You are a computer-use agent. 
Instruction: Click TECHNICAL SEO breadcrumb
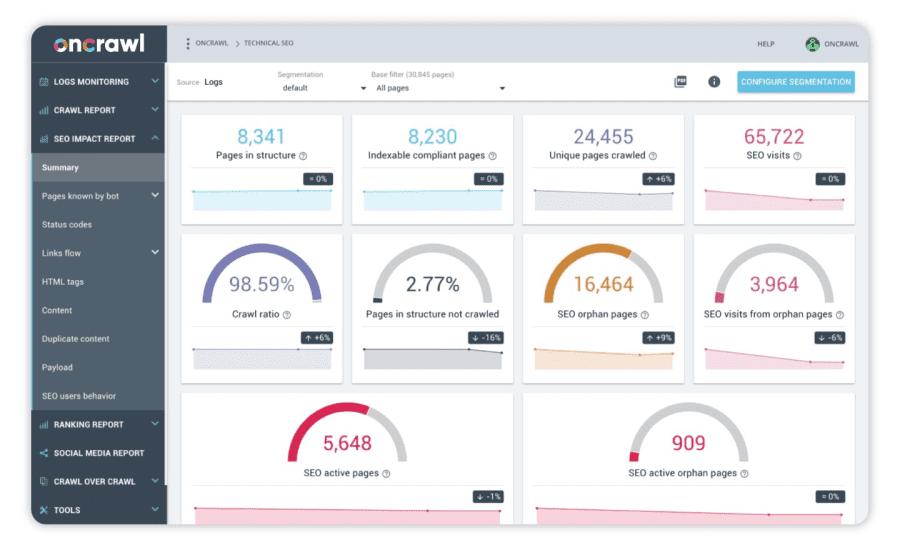(x=269, y=43)
